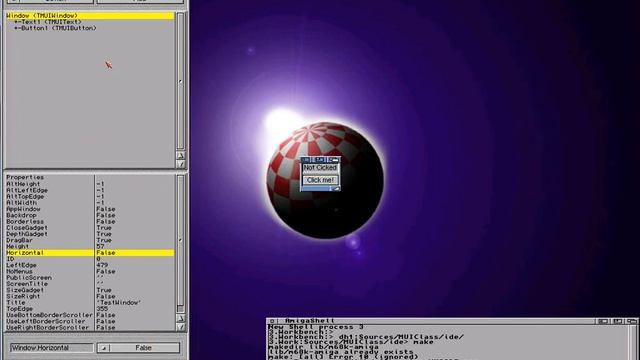Click the 'New Shell process 3' line in AmigaShell
The height and width of the screenshot is (360, 640).
316,327
